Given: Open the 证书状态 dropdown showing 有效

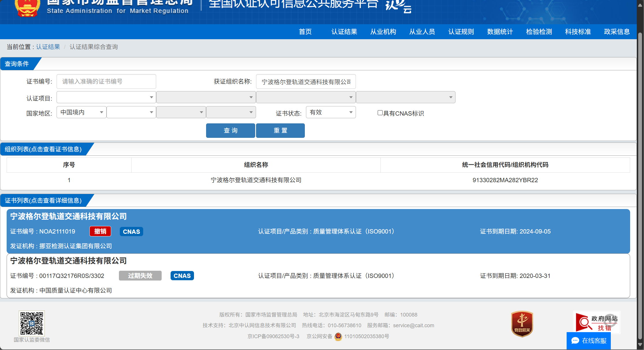Looking at the screenshot, I should (x=331, y=112).
